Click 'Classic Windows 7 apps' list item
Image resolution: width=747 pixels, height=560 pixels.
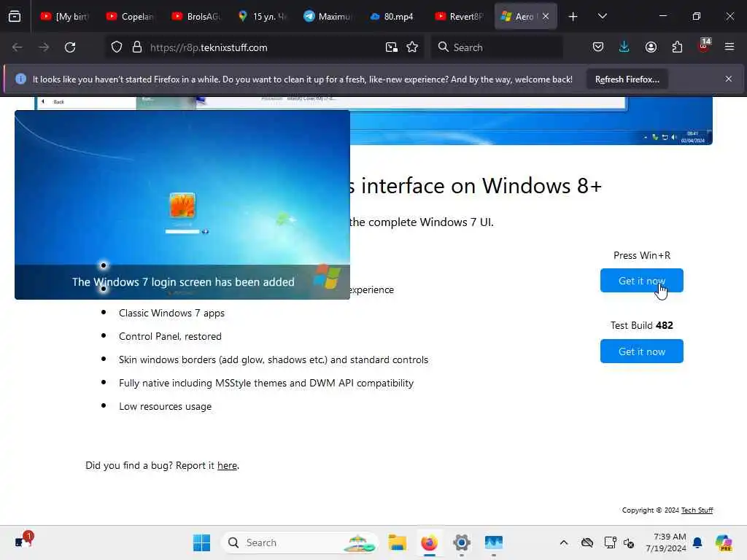[x=171, y=313]
